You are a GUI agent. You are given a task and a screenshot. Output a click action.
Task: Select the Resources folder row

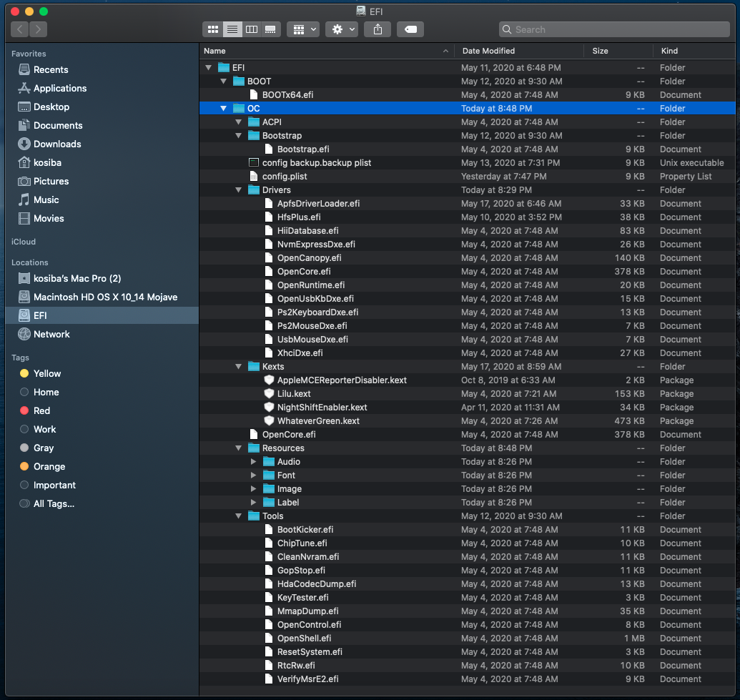[x=467, y=448]
